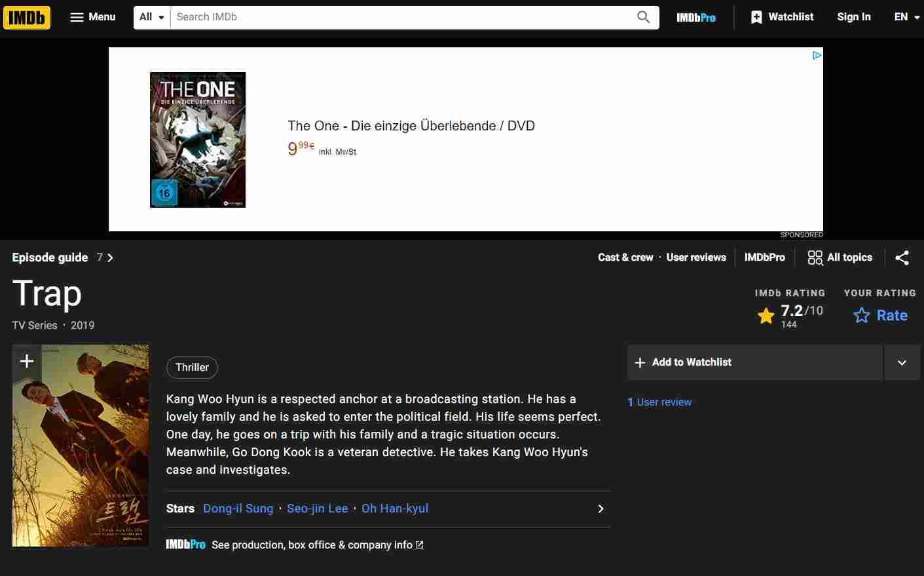Add Trap poster to watchlist plus ribbon

click(27, 361)
